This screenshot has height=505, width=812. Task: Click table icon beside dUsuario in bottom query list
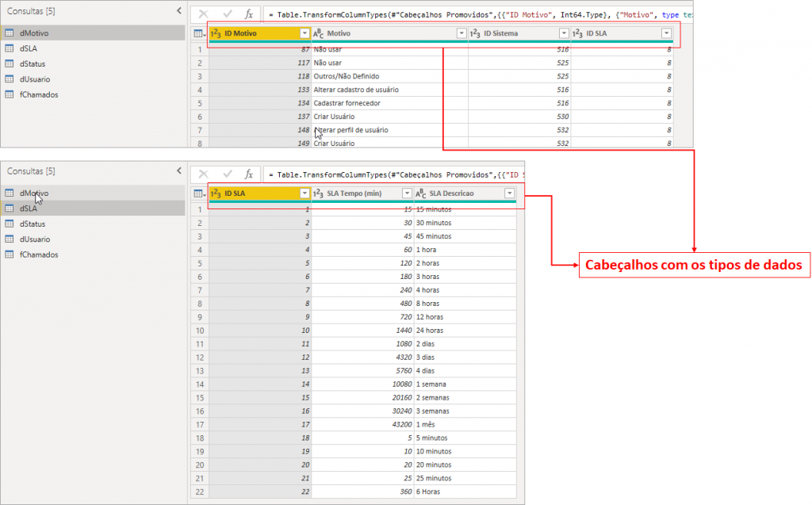(10, 239)
